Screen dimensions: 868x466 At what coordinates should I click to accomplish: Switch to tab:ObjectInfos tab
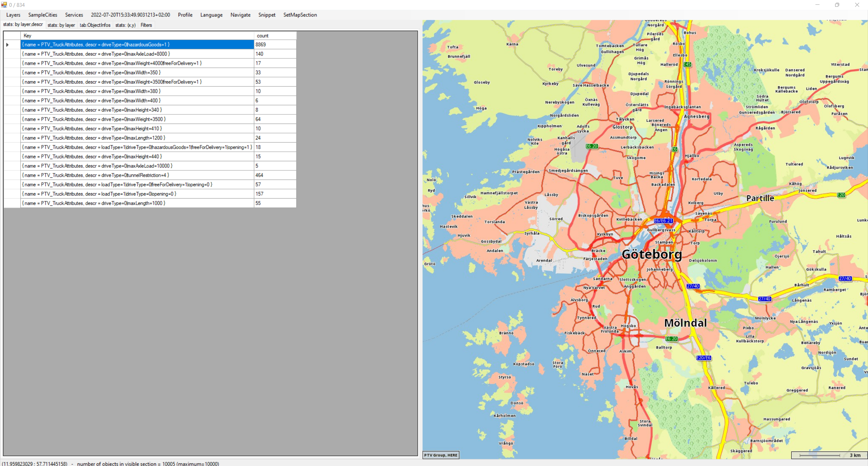[95, 25]
